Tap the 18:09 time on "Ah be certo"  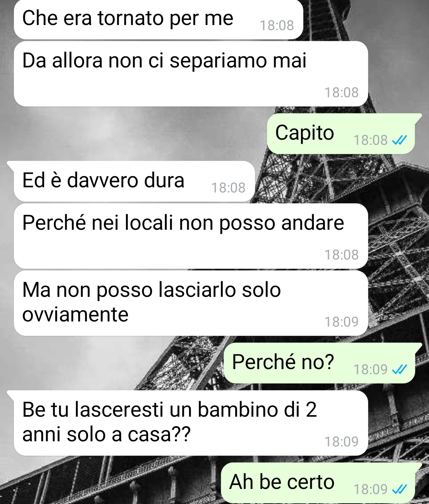tap(370, 489)
